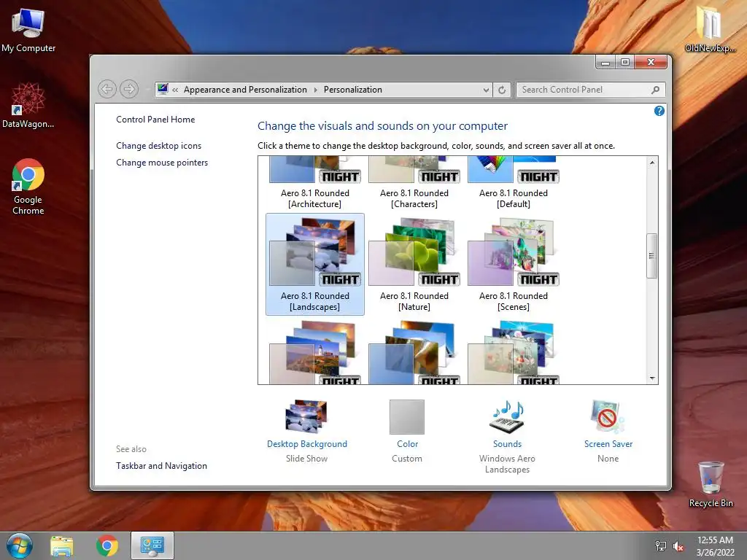The image size is (747, 560).
Task: Click the theme list scroll down arrow
Action: tap(652, 378)
